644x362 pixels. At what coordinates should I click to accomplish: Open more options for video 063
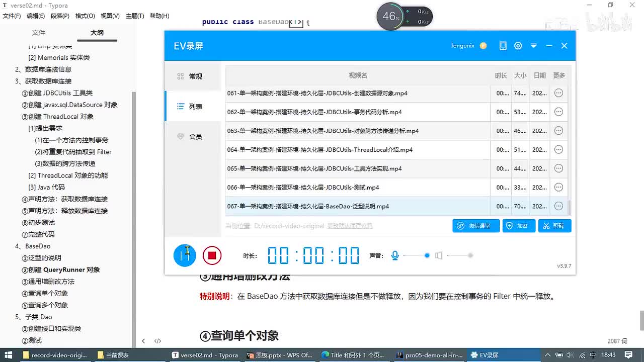pyautogui.click(x=558, y=131)
